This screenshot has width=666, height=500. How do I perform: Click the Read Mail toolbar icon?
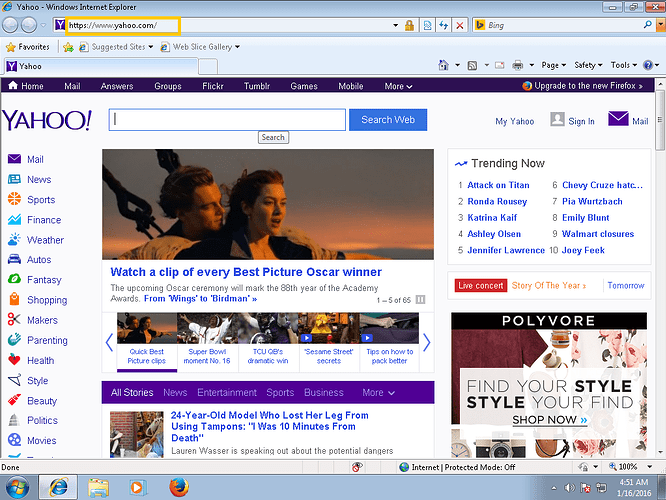500,65
